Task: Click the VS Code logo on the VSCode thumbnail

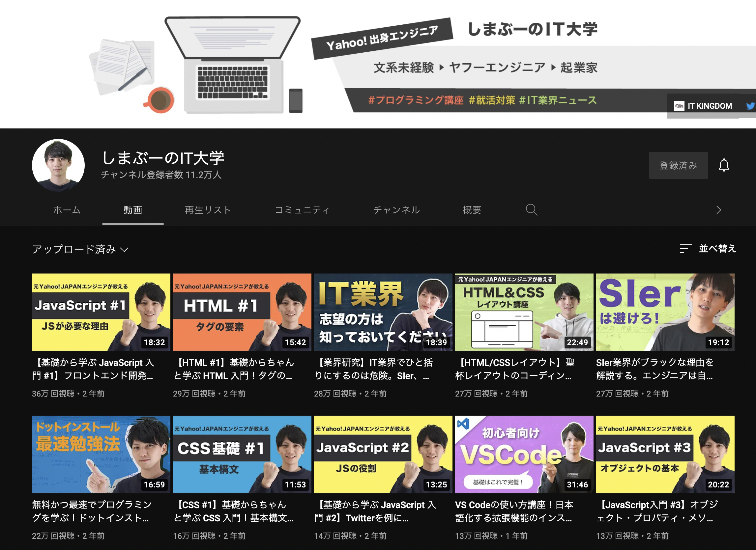Action: tap(463, 425)
